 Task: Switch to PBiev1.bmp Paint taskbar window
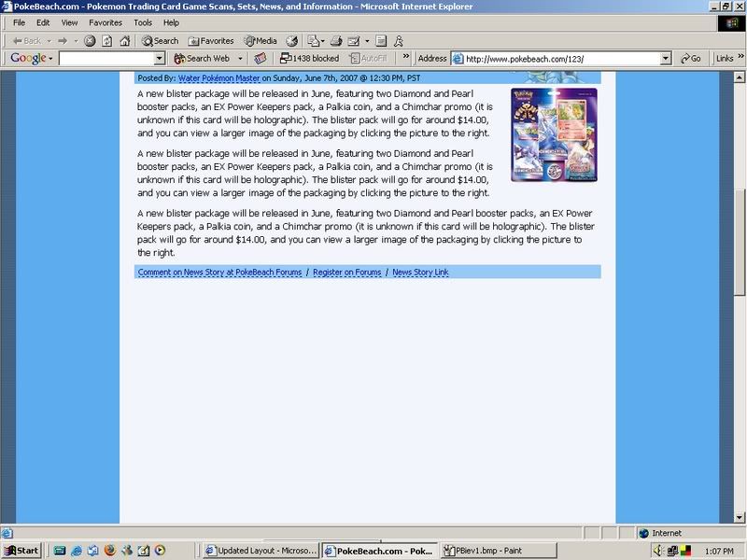499,551
